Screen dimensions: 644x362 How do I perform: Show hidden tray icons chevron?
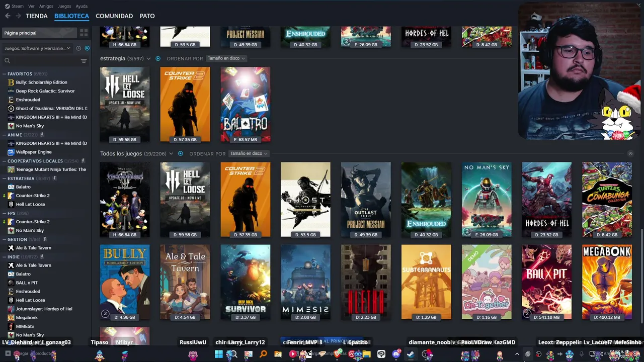tap(517, 354)
